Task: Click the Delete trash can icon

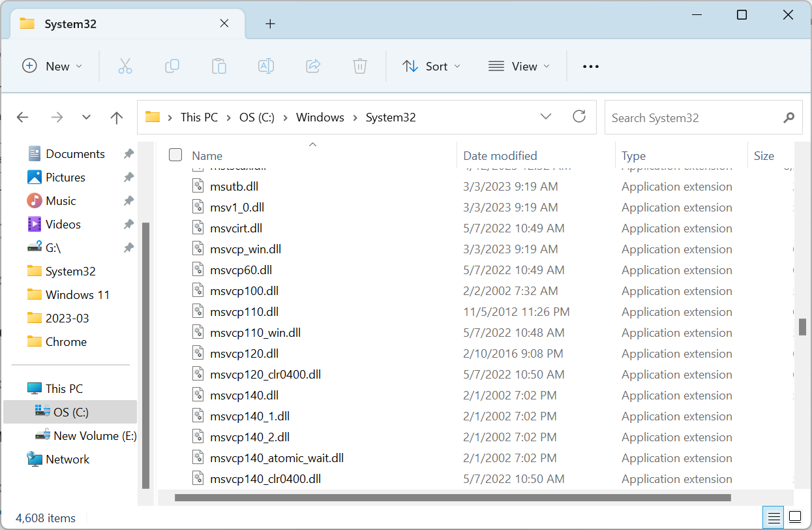Action: tap(360, 66)
